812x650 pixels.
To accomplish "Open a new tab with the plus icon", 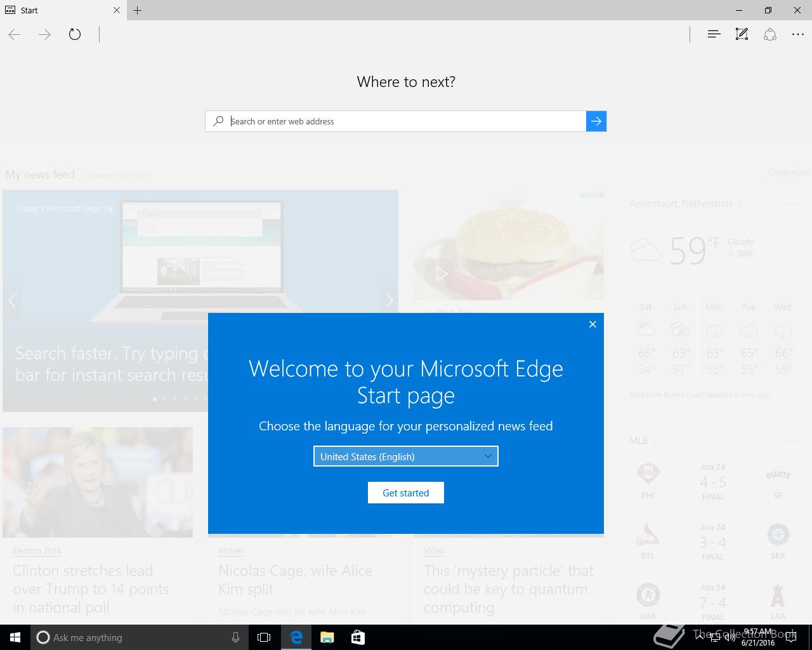I will (x=138, y=10).
